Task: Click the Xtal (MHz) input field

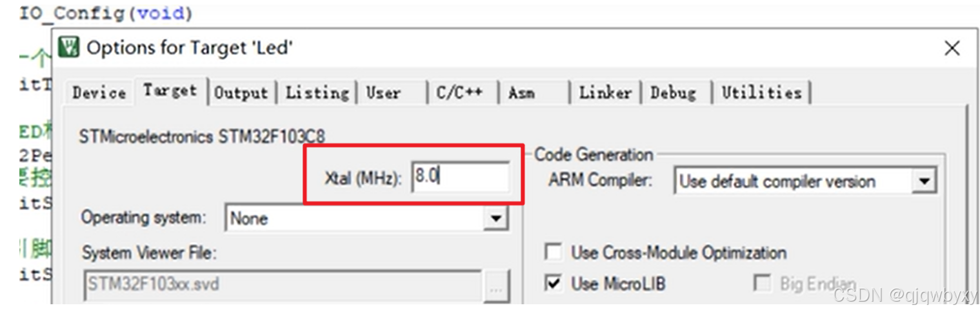Action: pos(459,177)
